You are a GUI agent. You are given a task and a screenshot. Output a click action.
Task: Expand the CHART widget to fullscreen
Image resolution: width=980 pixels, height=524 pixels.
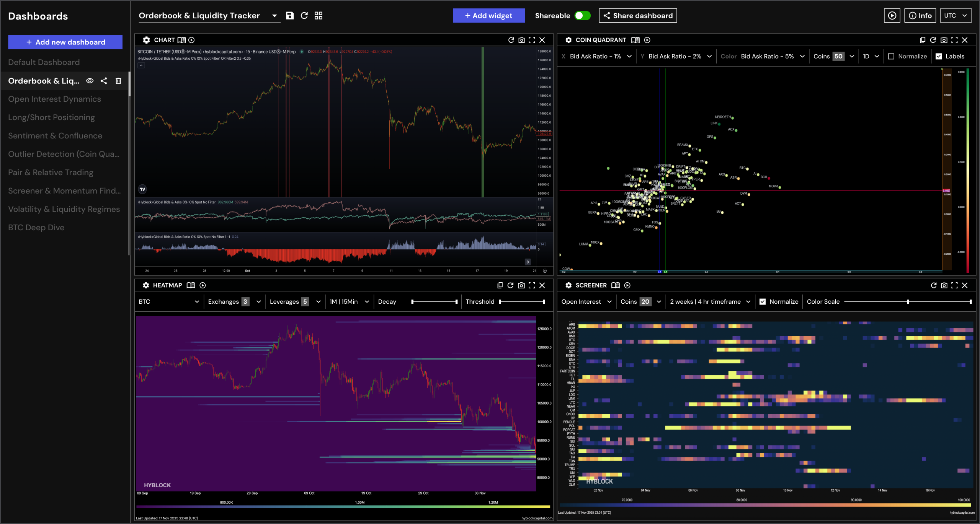pyautogui.click(x=532, y=40)
